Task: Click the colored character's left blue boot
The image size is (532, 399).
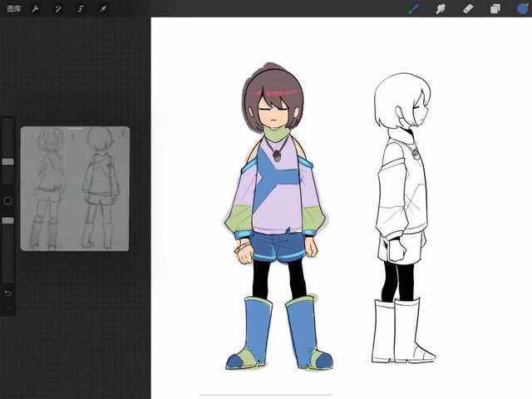Action: (x=248, y=332)
